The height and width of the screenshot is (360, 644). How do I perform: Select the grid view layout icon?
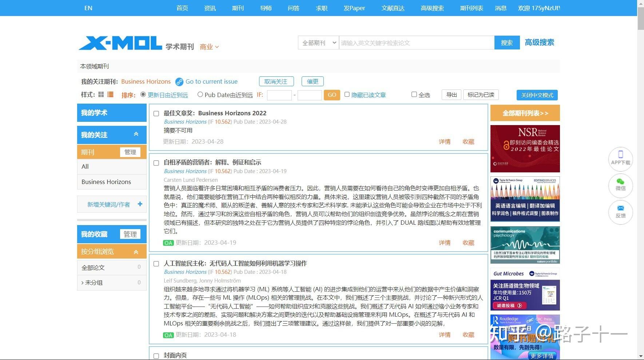click(101, 94)
